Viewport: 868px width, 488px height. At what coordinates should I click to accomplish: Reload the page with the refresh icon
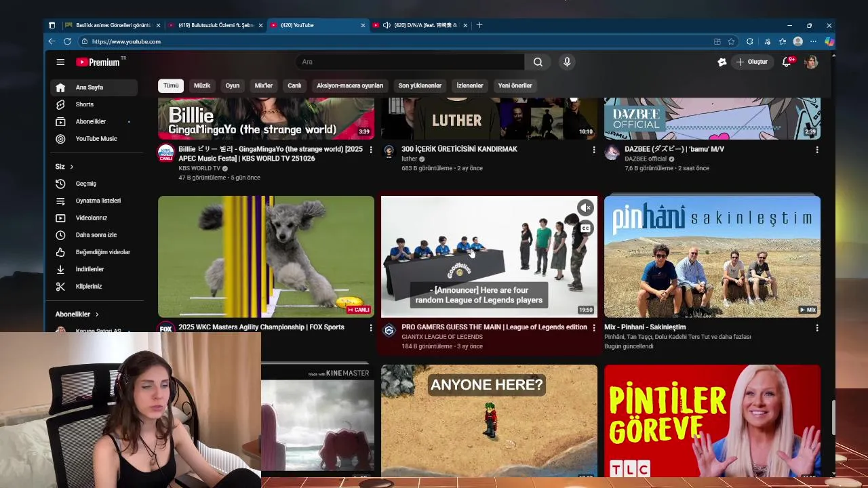click(x=67, y=41)
